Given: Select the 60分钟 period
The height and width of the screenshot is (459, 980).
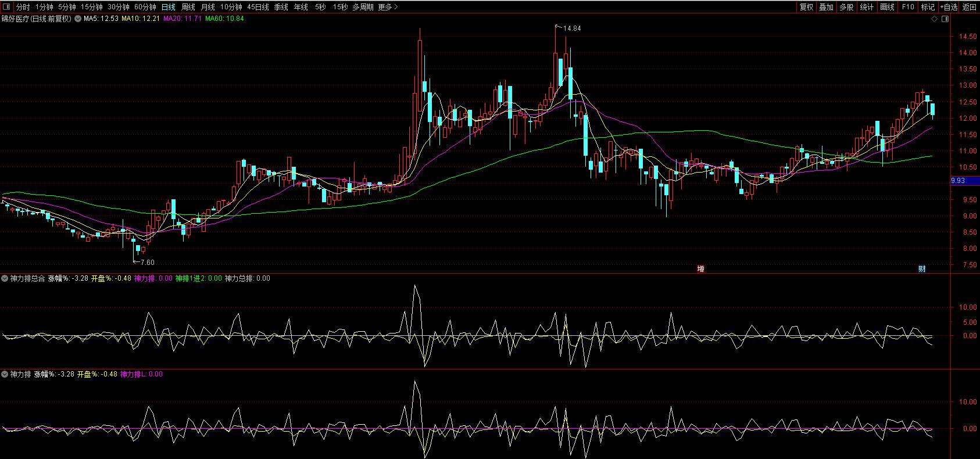Looking at the screenshot, I should (145, 7).
